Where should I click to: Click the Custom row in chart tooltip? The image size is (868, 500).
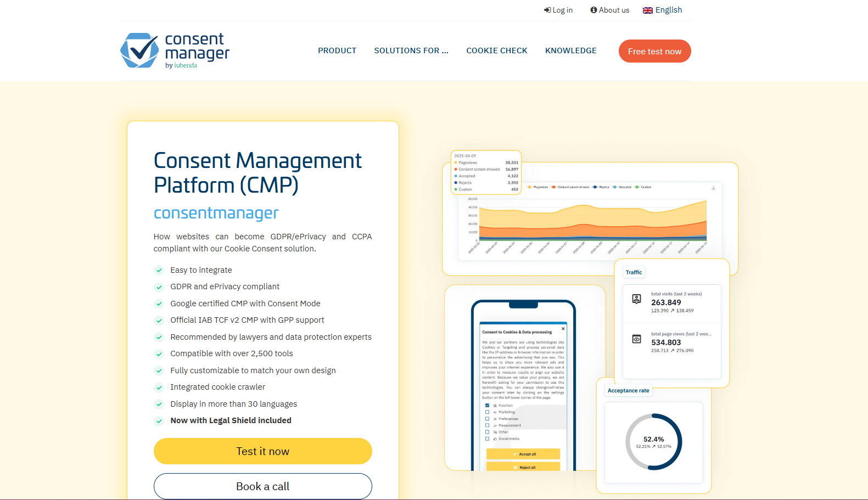486,189
